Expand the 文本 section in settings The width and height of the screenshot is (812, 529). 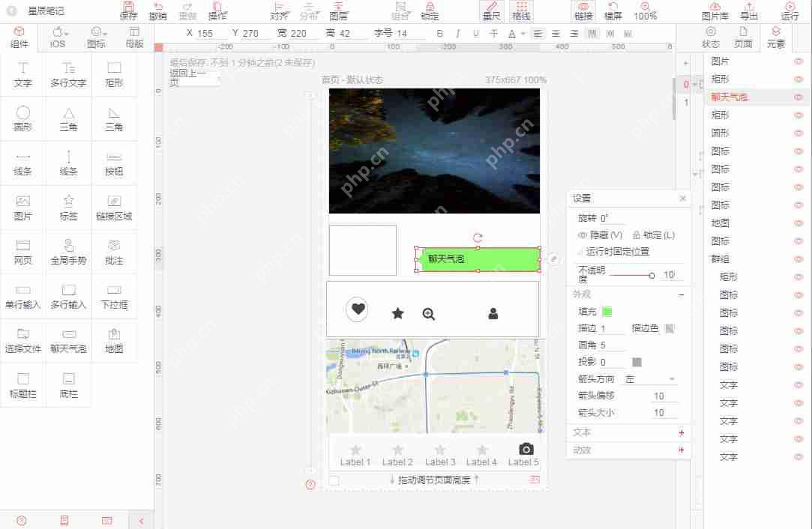[681, 432]
